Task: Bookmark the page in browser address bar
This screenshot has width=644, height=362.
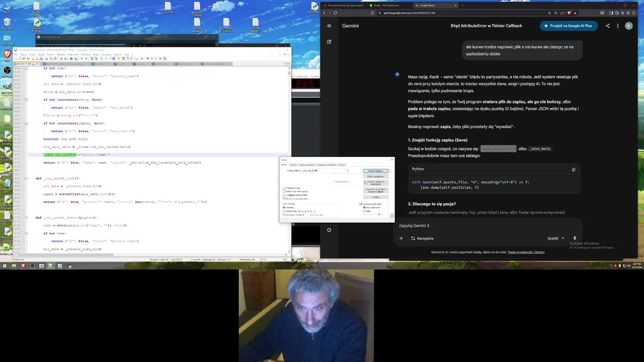Action: coord(372,13)
